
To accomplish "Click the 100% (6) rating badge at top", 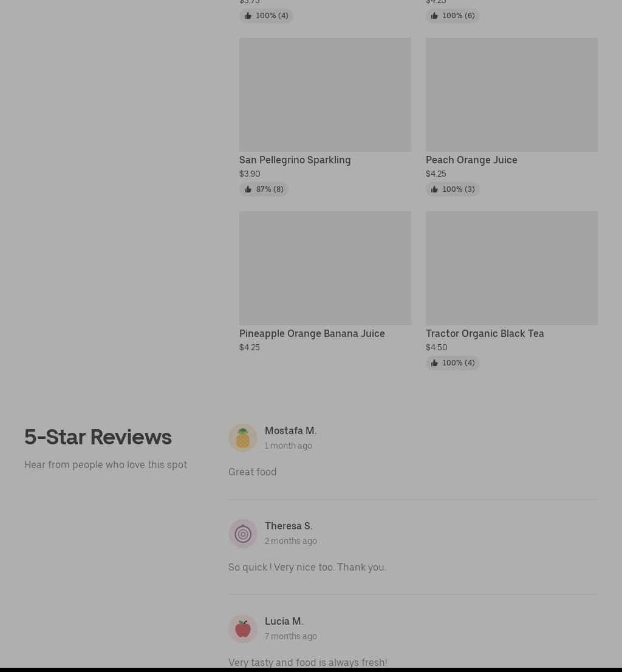I will click(453, 15).
